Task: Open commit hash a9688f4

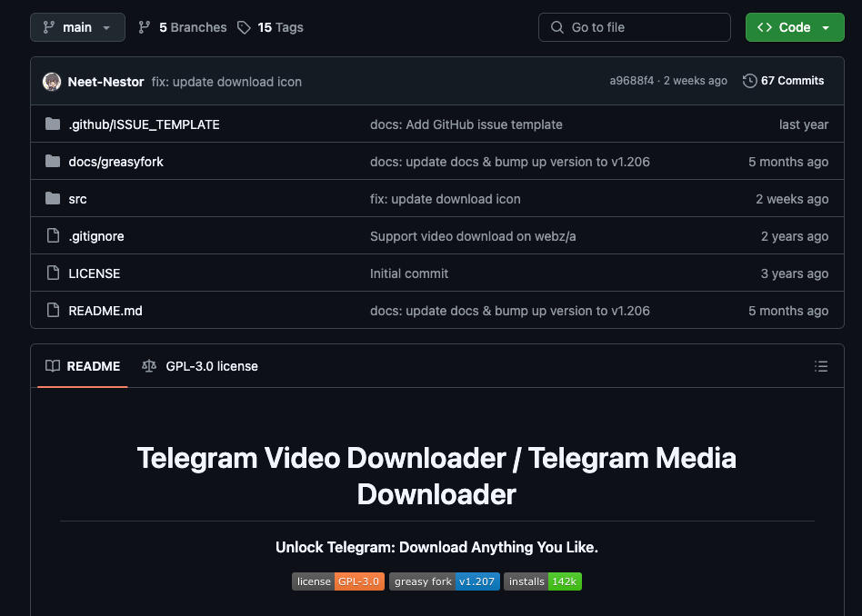Action: (631, 81)
